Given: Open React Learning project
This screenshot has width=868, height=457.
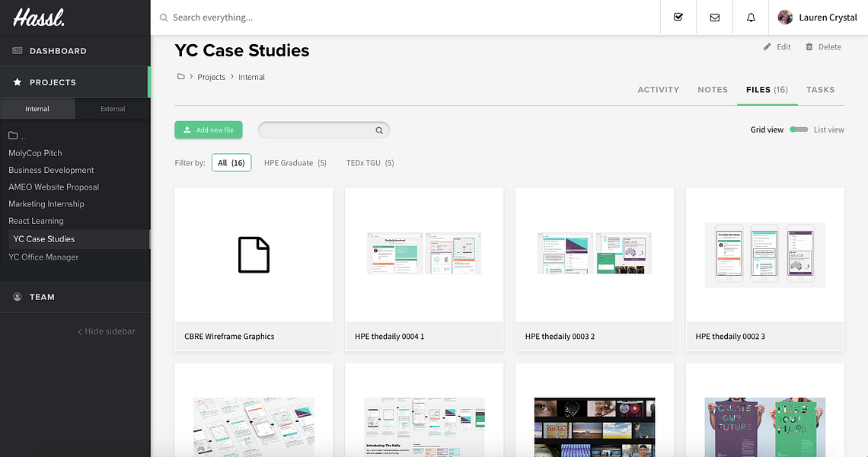Looking at the screenshot, I should (x=36, y=220).
